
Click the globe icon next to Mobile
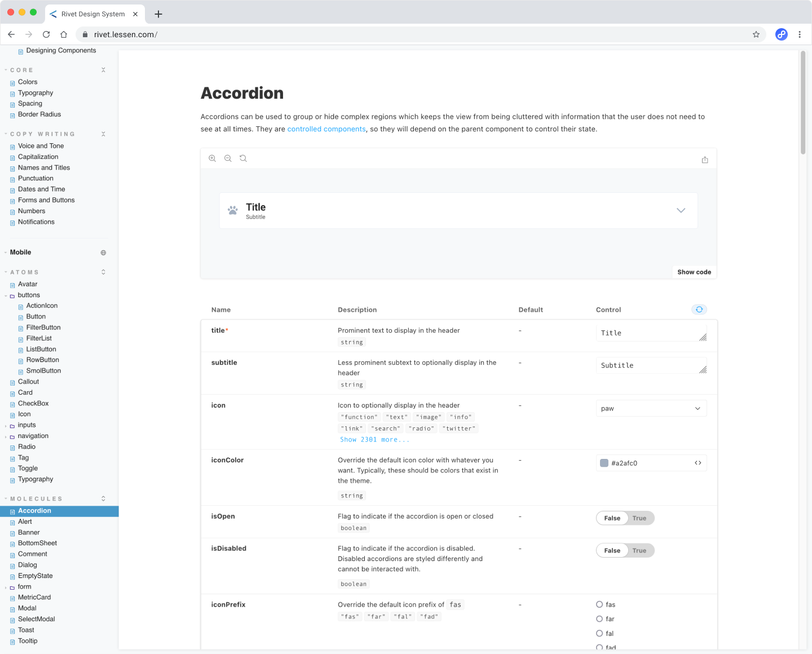[103, 253]
